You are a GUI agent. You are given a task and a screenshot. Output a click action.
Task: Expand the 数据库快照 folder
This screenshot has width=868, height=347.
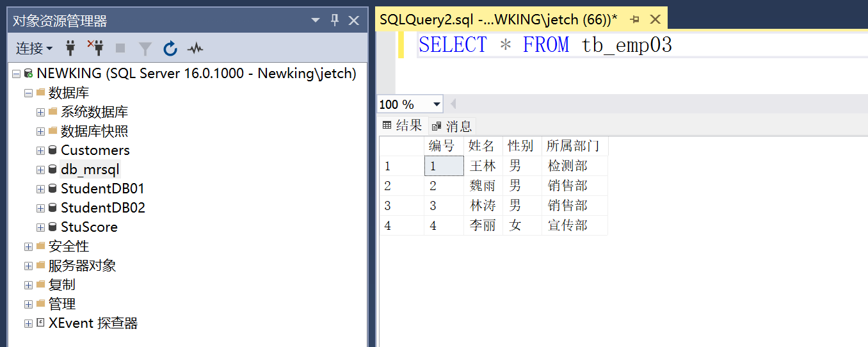coord(40,131)
